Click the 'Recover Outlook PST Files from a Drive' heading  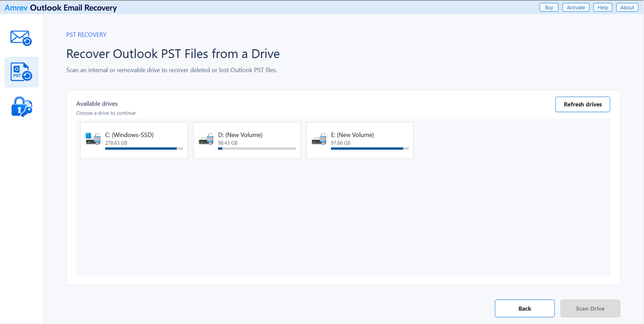click(x=173, y=54)
